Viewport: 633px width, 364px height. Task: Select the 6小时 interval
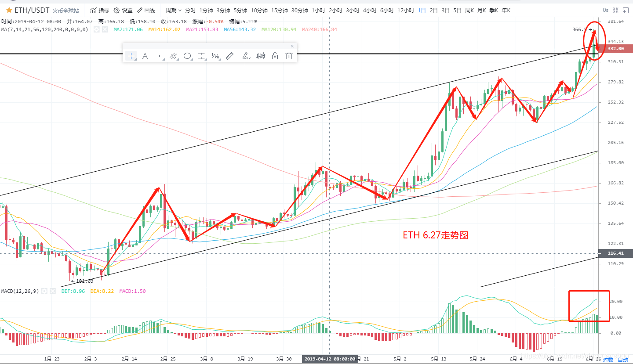[387, 10]
